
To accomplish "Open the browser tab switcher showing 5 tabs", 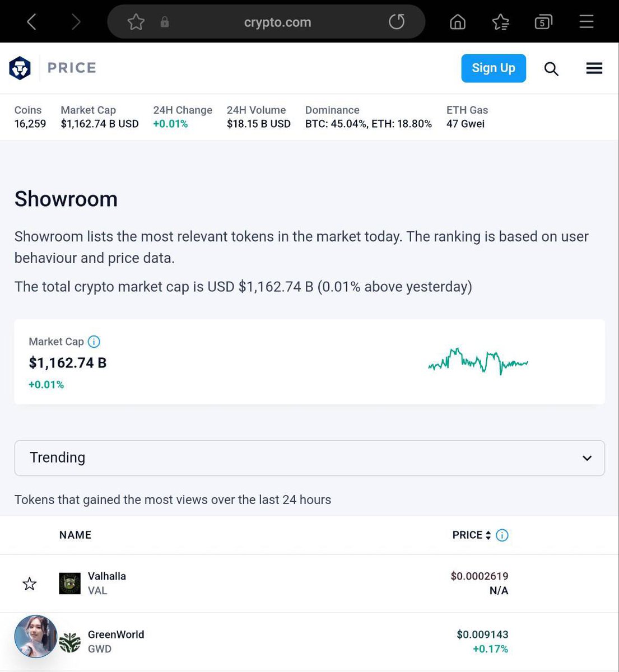I will (543, 22).
